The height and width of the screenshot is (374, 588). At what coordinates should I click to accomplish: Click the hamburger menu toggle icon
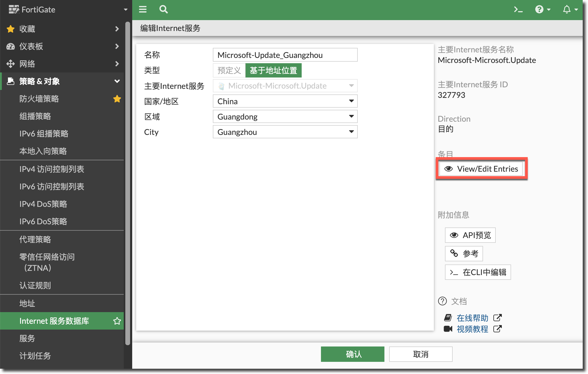pos(143,10)
